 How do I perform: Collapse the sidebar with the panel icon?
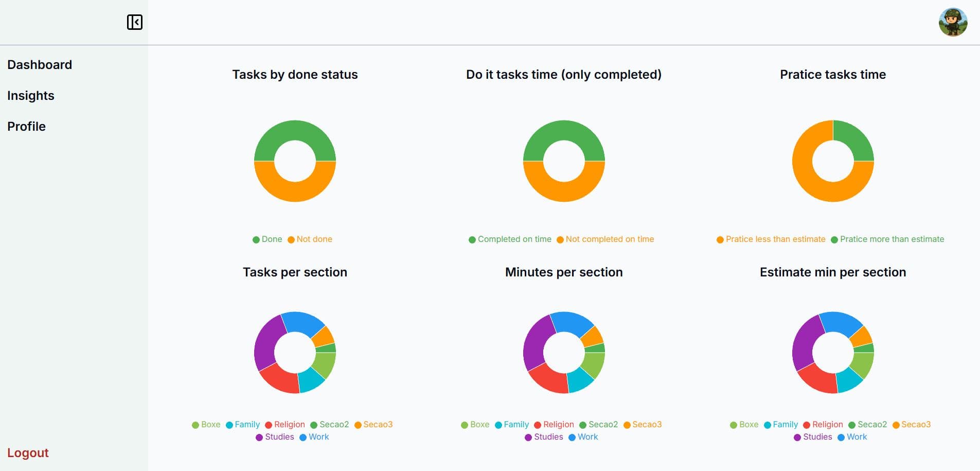[134, 22]
